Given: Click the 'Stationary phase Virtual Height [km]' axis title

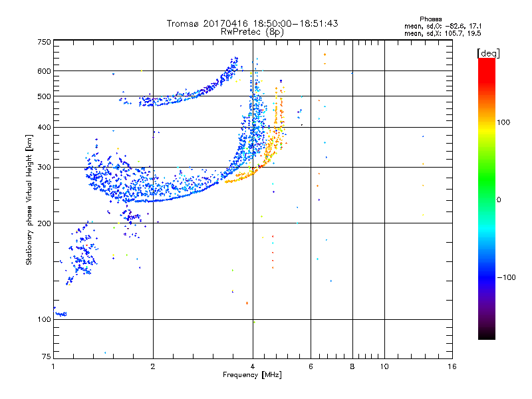Looking at the screenshot, I should coord(29,199).
